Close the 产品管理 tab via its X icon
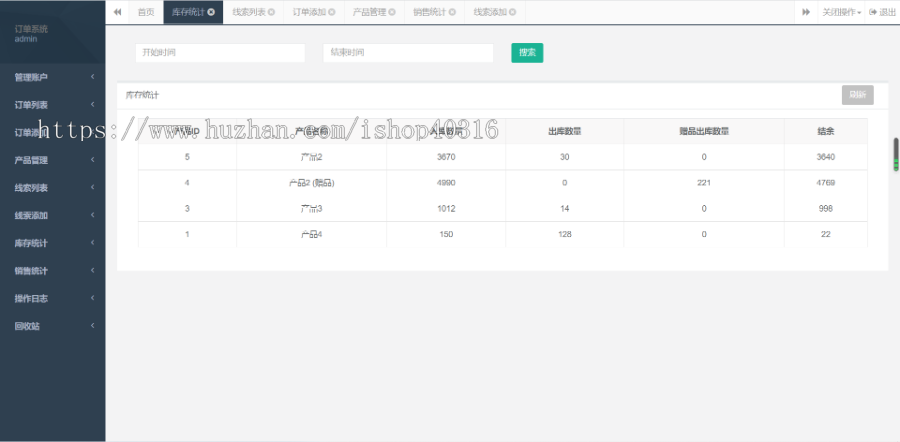Screen dimensions: 900x442 point(392,12)
